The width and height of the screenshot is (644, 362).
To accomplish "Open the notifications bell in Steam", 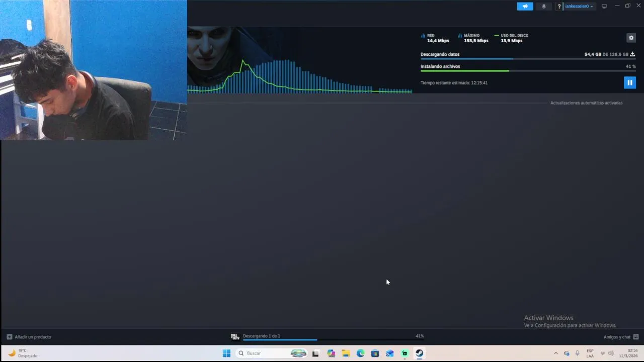I will pos(544,7).
